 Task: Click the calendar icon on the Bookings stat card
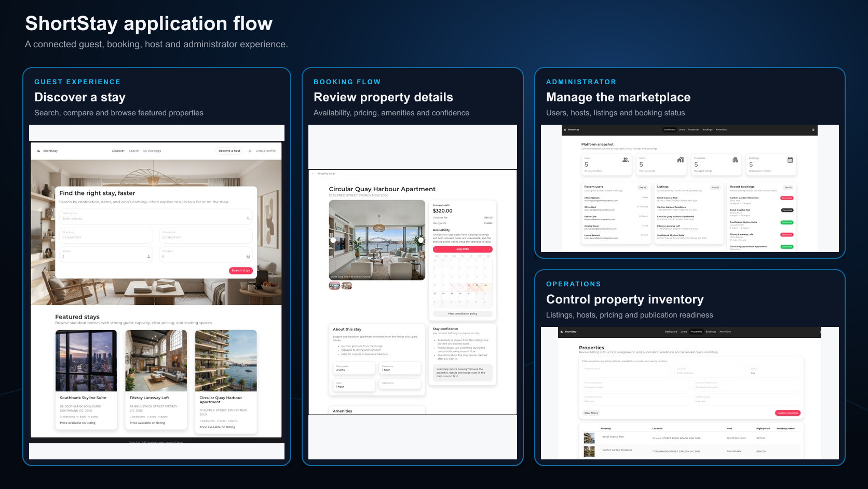[x=790, y=160]
